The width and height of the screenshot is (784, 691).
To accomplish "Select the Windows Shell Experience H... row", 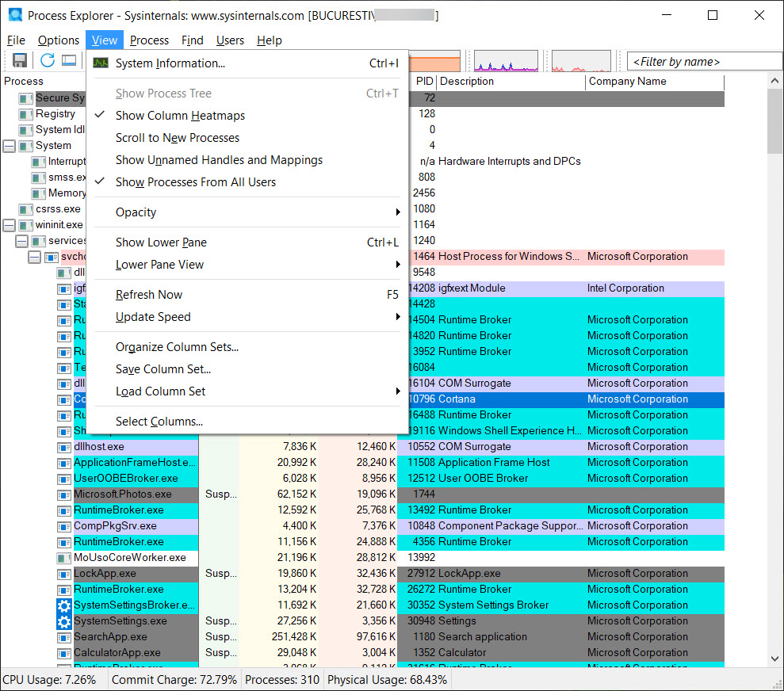I will coord(565,431).
